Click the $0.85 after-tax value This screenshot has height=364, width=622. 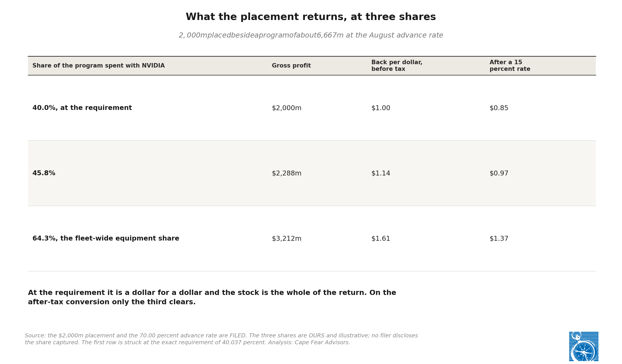(499, 108)
